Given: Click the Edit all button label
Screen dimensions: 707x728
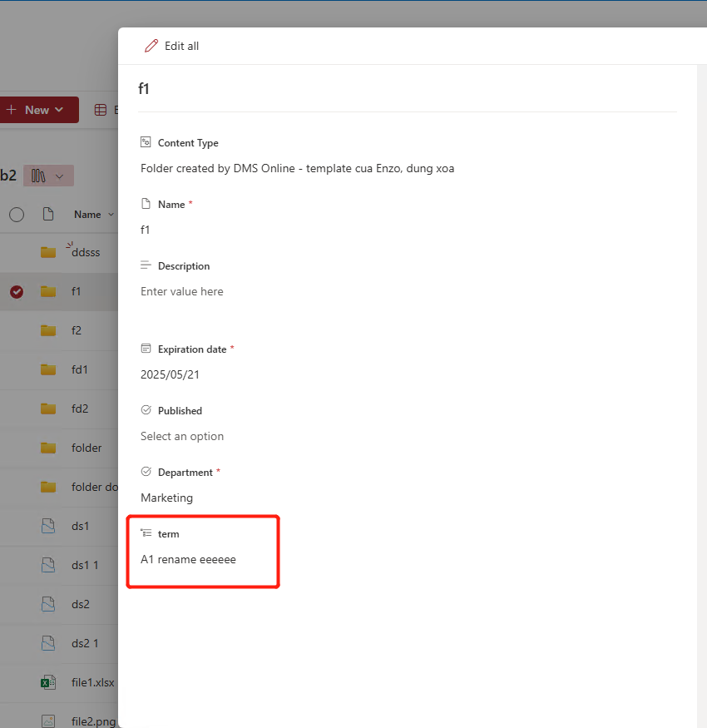Looking at the screenshot, I should (181, 46).
